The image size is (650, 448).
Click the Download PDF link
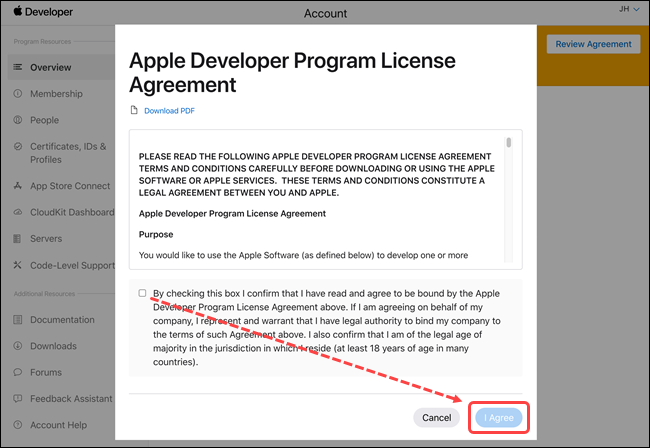tap(169, 110)
